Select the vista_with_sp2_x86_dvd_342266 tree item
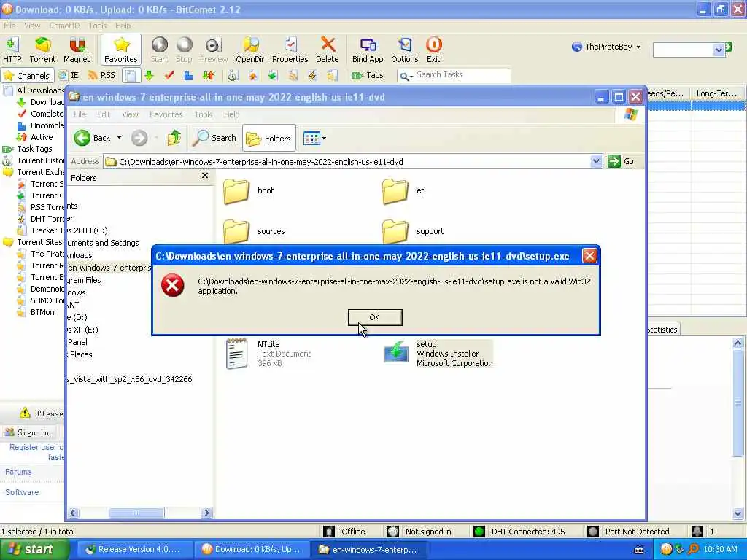 point(130,379)
